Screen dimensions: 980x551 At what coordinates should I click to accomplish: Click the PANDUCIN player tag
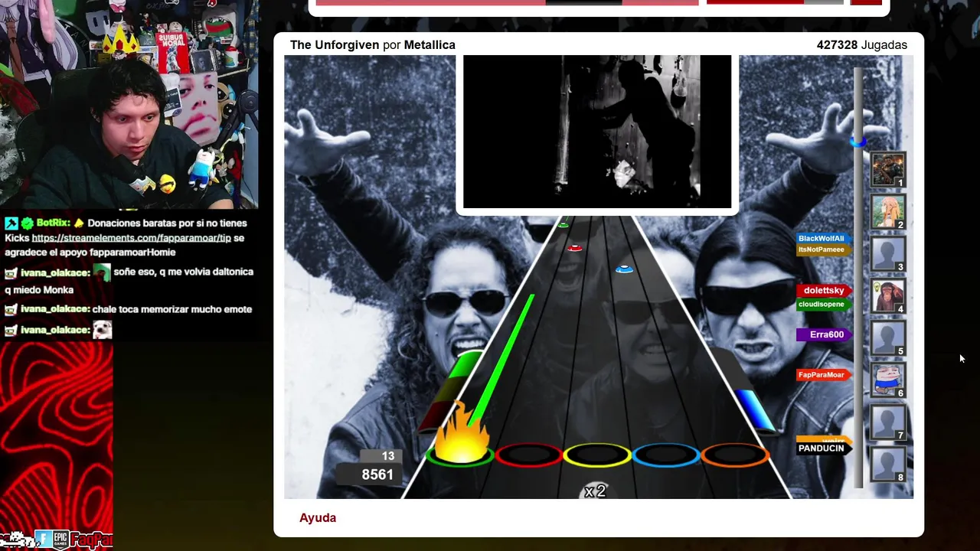(x=823, y=448)
